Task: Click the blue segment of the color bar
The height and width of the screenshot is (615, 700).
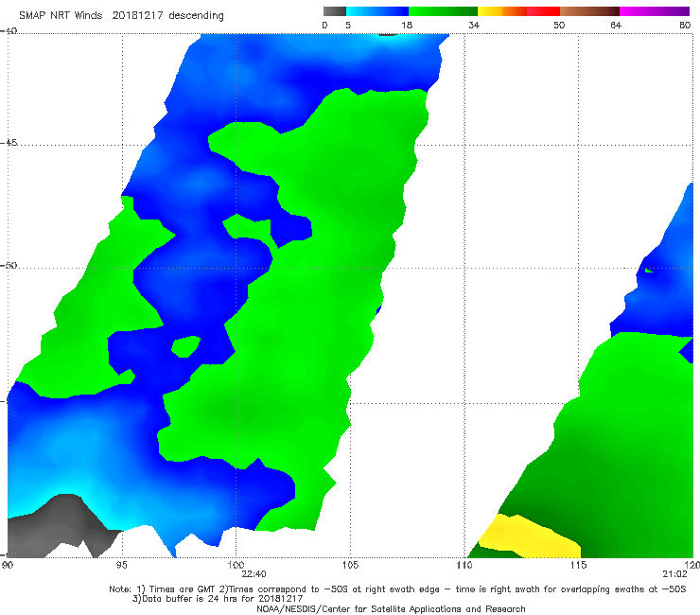Action: (x=377, y=11)
